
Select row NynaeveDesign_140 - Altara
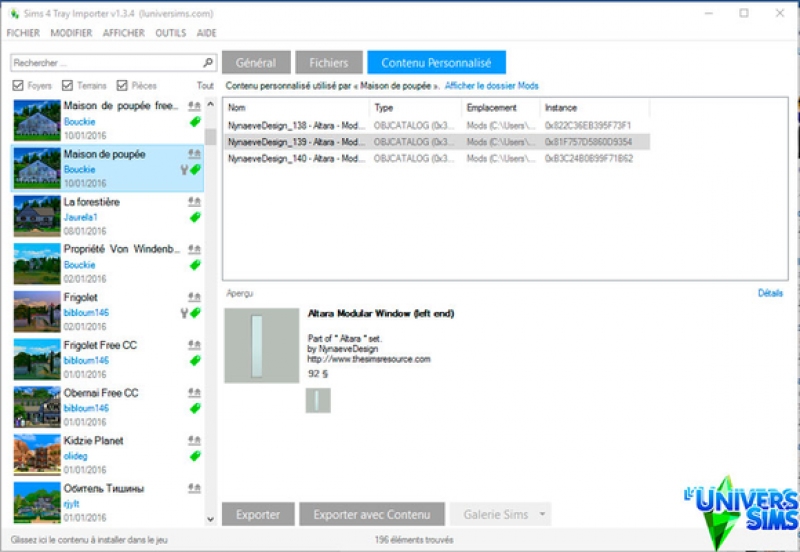click(x=436, y=159)
